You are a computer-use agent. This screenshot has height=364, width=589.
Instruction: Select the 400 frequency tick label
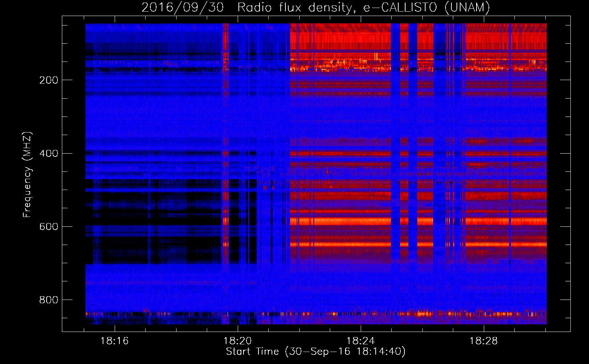point(49,153)
